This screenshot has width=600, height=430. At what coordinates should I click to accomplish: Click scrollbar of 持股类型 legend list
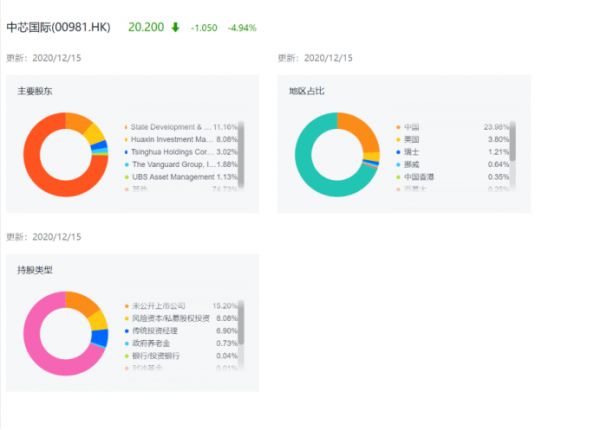[x=242, y=325]
